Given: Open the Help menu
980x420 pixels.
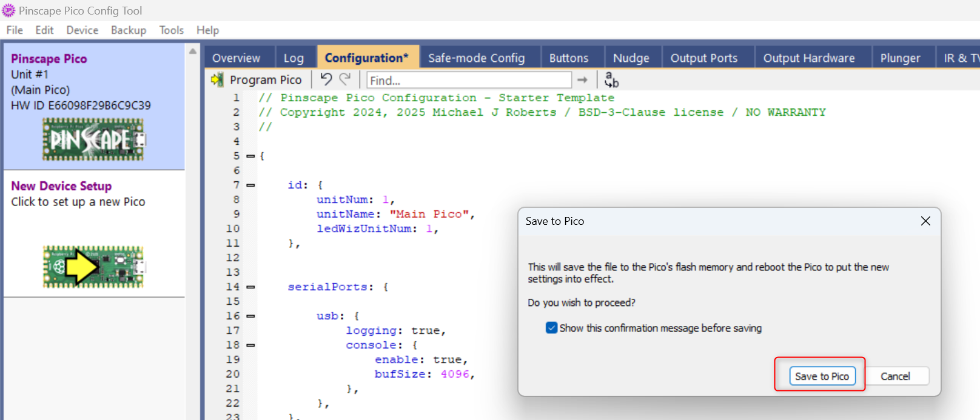Looking at the screenshot, I should (x=207, y=30).
